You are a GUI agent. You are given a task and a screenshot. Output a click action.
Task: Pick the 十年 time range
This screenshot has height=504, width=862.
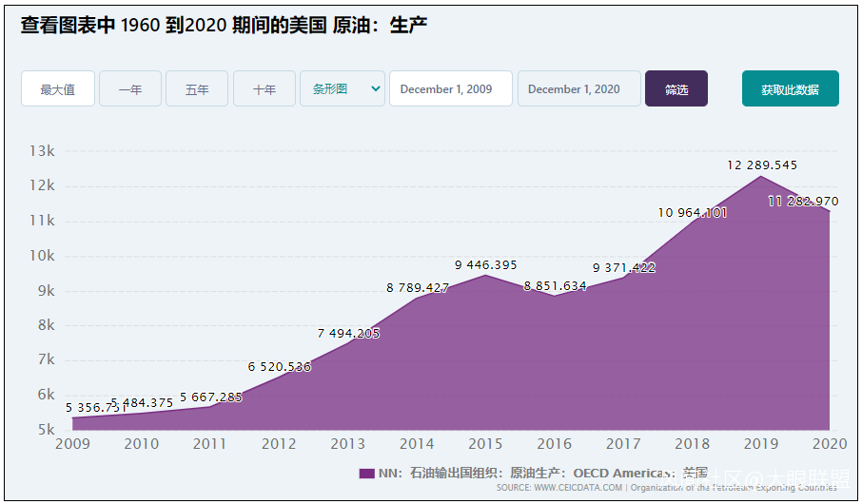coord(264,88)
